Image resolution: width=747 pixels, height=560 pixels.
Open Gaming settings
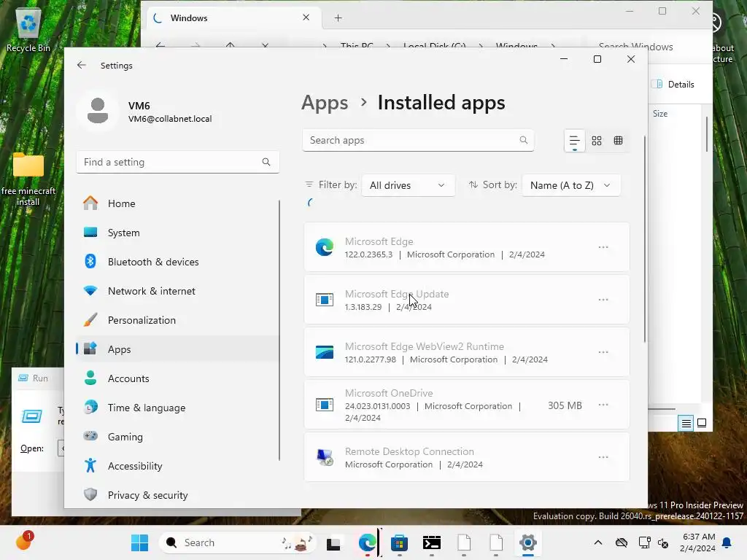tap(177, 437)
